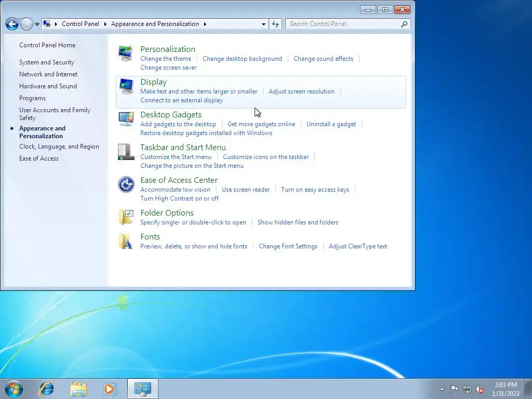Go to Network and Internet

pos(48,74)
